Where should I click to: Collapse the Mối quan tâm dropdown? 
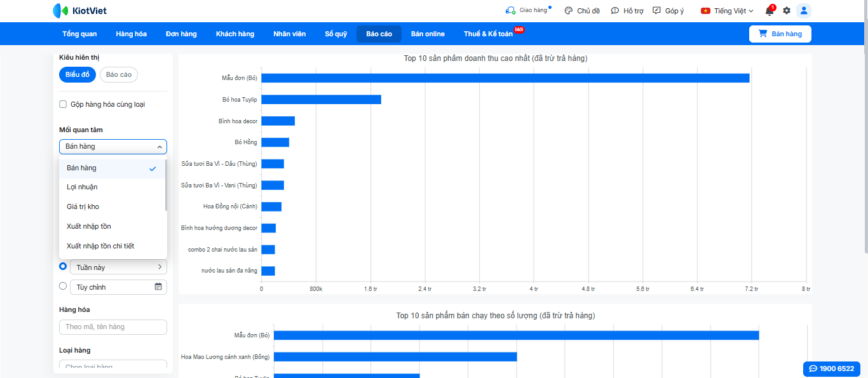click(x=159, y=147)
